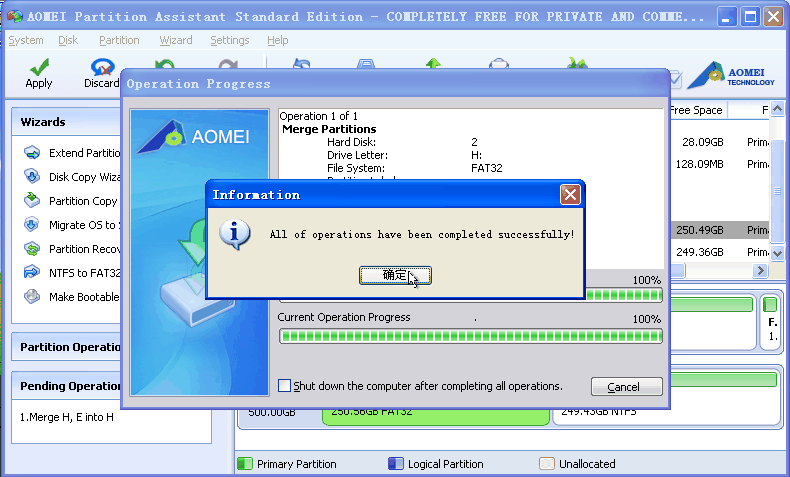
Task: Select the row with 128.09MB free space
Action: point(719,164)
